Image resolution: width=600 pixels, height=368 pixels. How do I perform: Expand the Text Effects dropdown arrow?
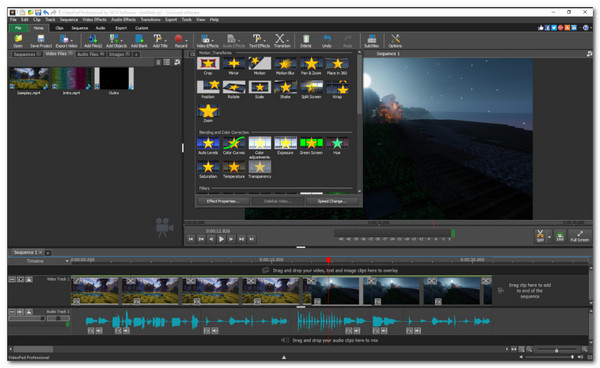coord(264,40)
